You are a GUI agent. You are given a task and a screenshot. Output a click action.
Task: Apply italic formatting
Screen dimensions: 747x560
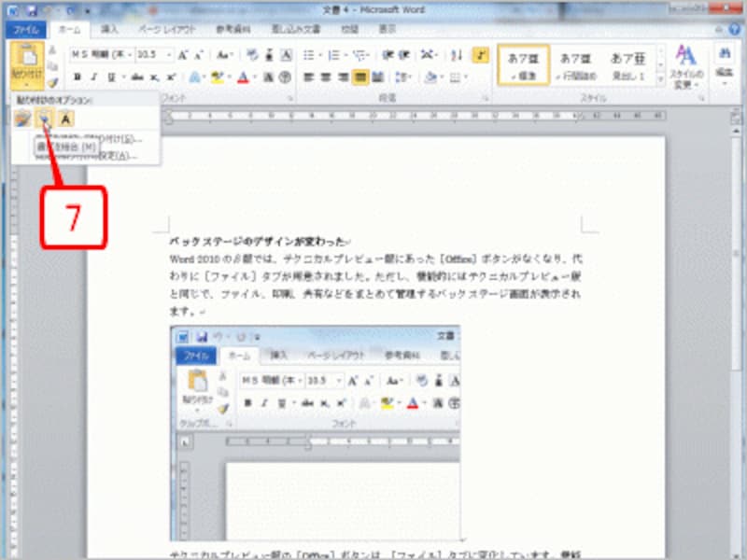point(93,76)
